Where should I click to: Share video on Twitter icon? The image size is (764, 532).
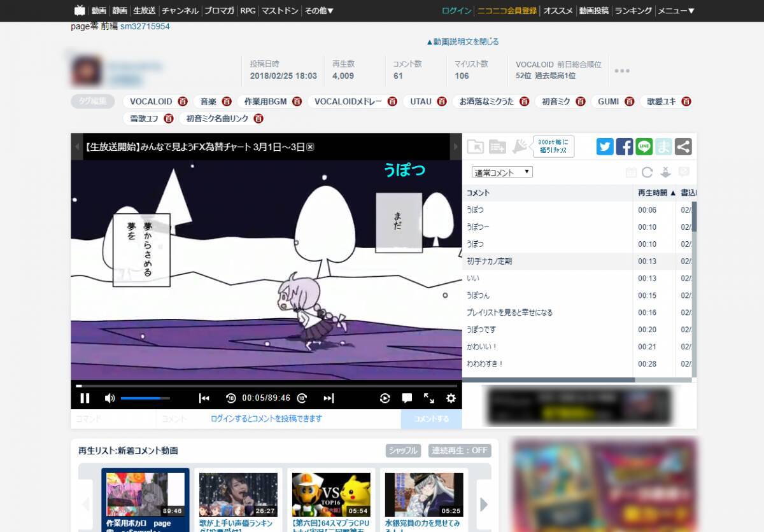tap(605, 146)
